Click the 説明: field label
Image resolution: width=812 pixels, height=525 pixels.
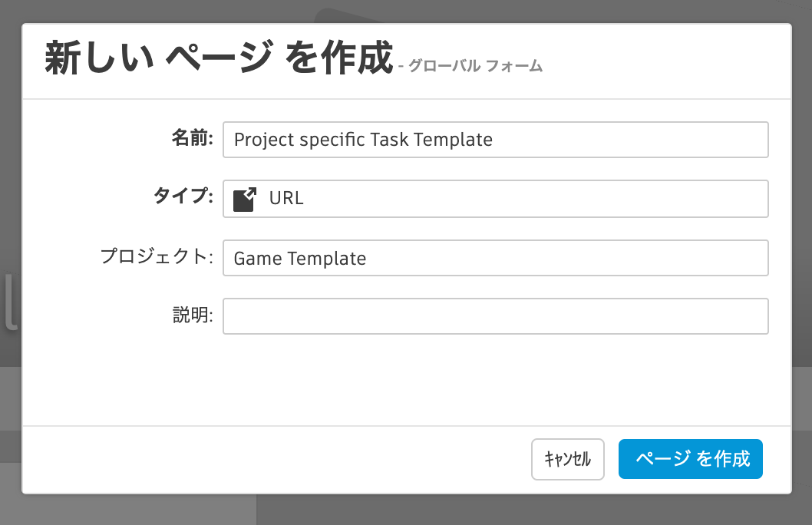point(192,315)
